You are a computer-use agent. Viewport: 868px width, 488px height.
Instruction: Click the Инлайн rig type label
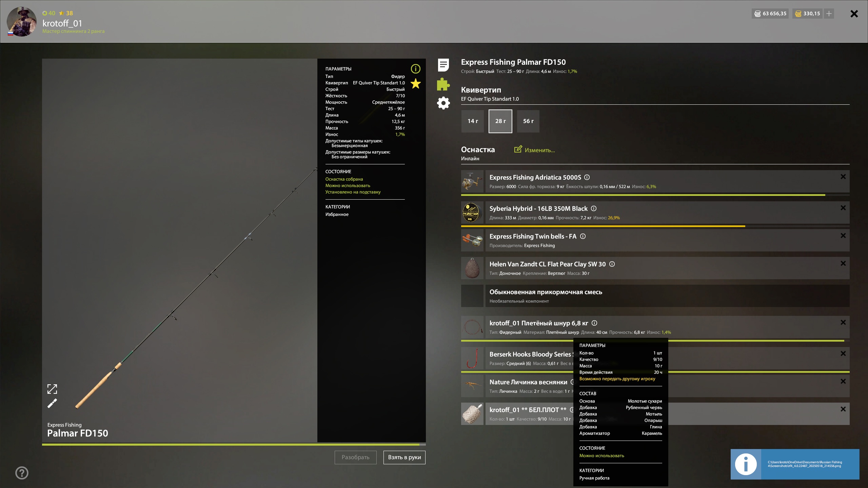pos(470,159)
